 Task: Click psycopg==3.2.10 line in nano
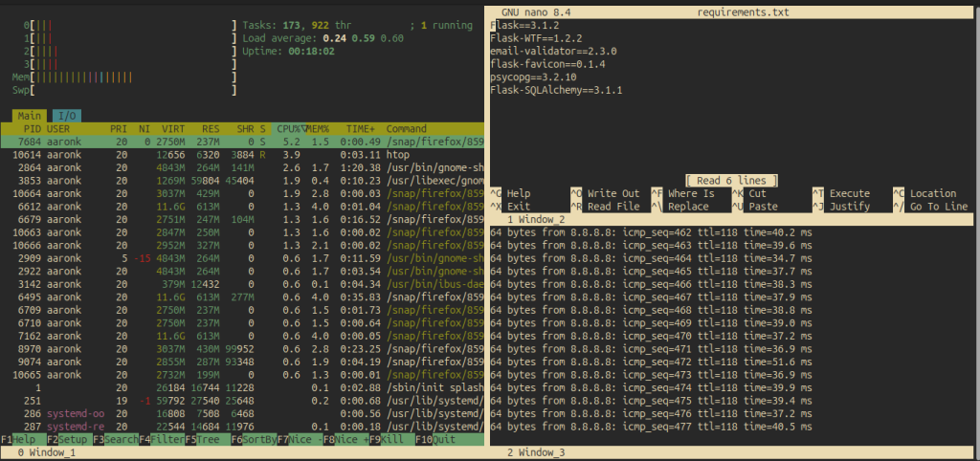[534, 77]
